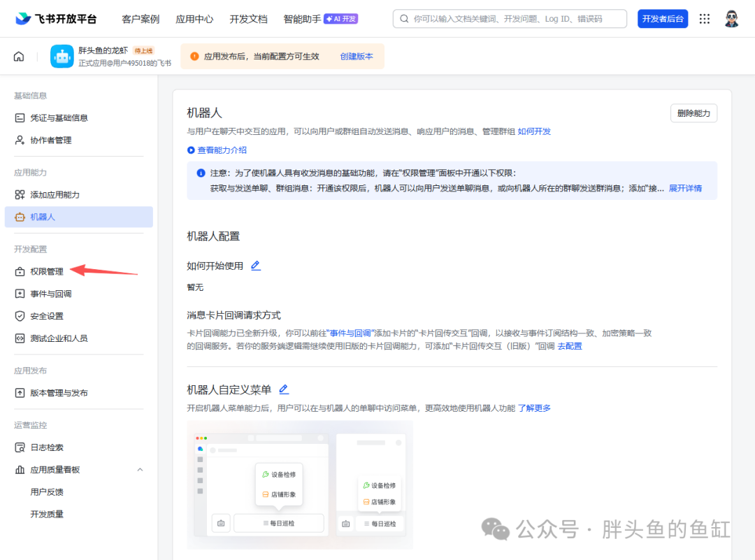Viewport: 755px width, 560px height.
Task: Open 版本管理与发布 in the sidebar
Action: 79,393
